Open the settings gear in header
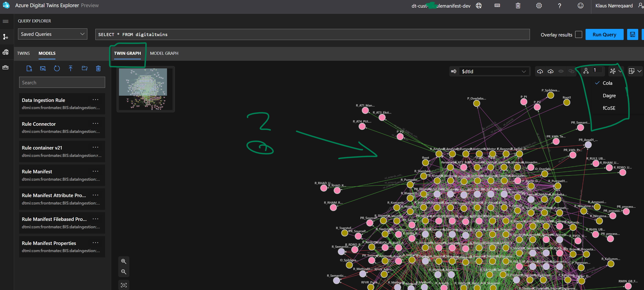The image size is (644, 290). [539, 6]
